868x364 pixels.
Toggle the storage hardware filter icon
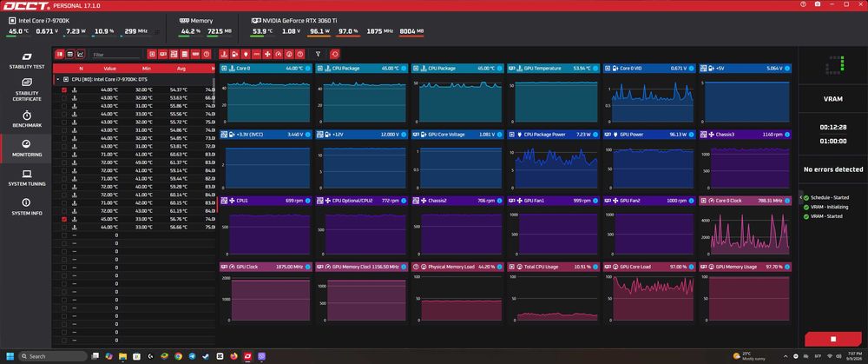click(184, 54)
